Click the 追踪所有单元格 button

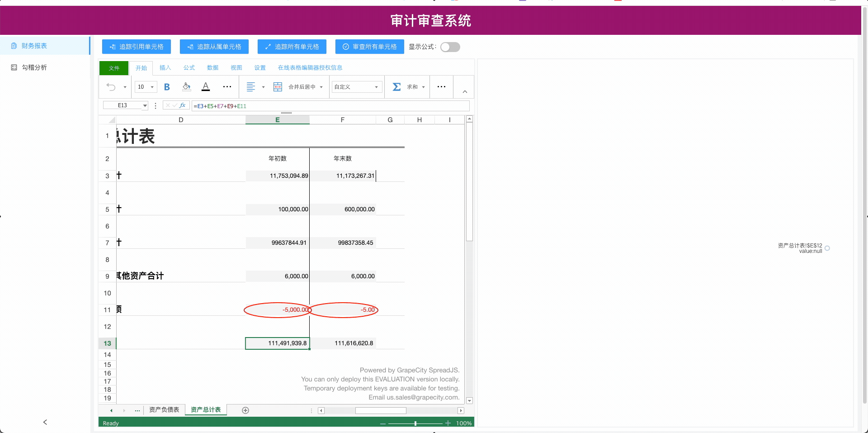tap(292, 47)
